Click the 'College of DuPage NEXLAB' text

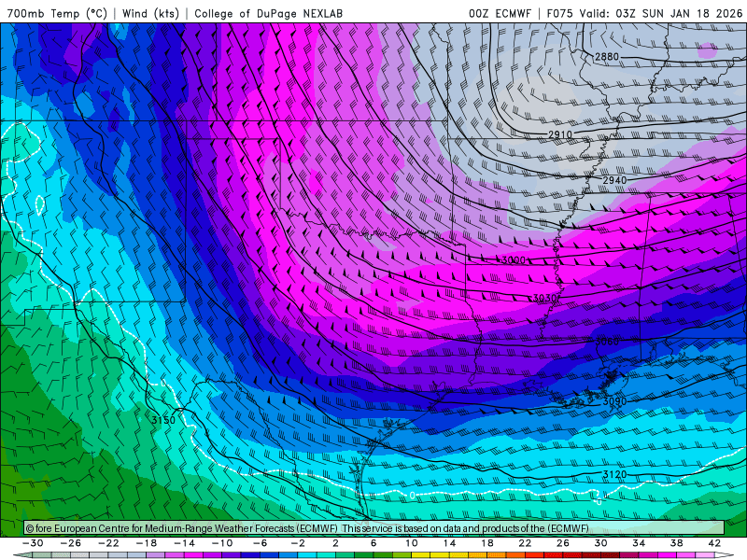[x=269, y=13]
